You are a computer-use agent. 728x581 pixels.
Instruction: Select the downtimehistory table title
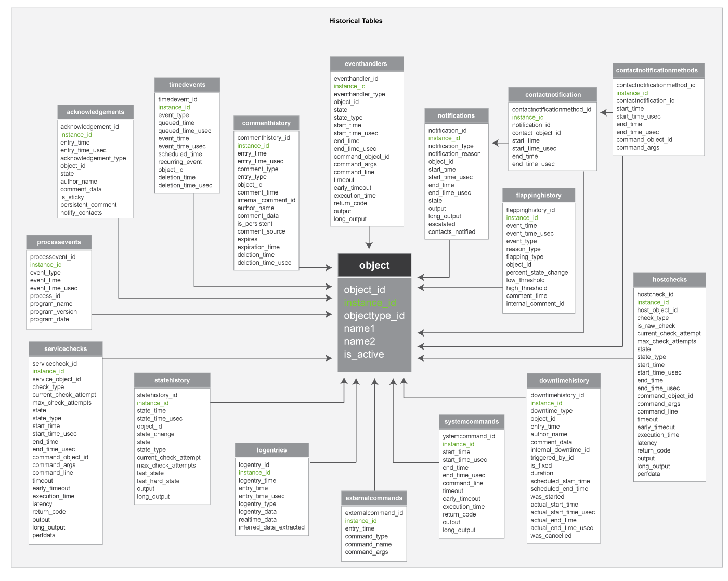point(564,380)
